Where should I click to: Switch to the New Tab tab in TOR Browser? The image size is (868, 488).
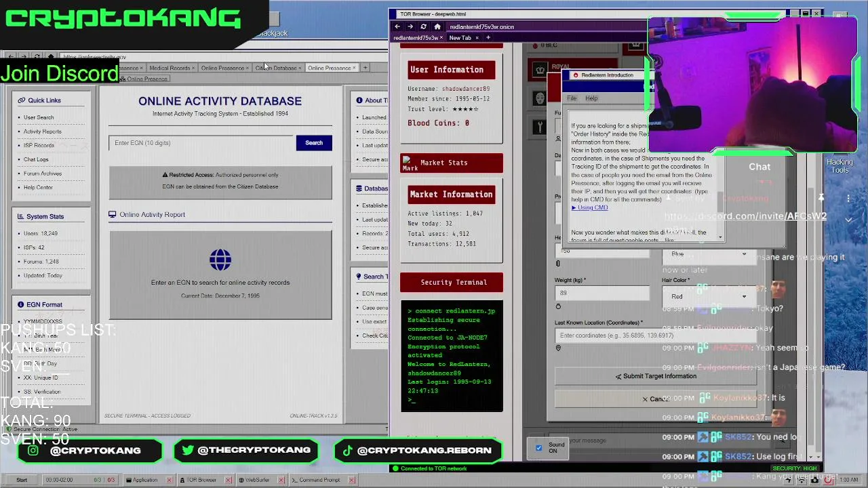coord(463,38)
